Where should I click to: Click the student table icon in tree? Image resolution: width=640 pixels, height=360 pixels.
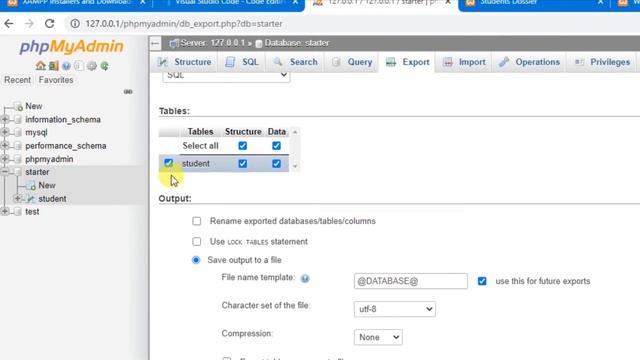[31, 199]
